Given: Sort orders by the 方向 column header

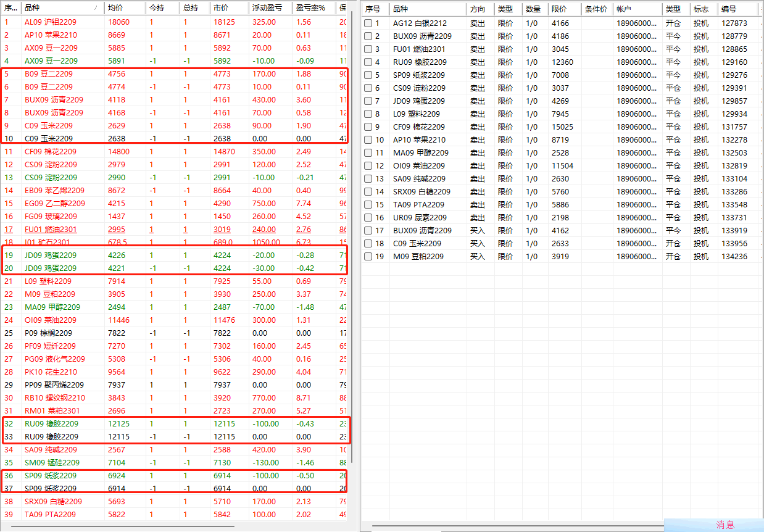Looking at the screenshot, I should click(477, 9).
